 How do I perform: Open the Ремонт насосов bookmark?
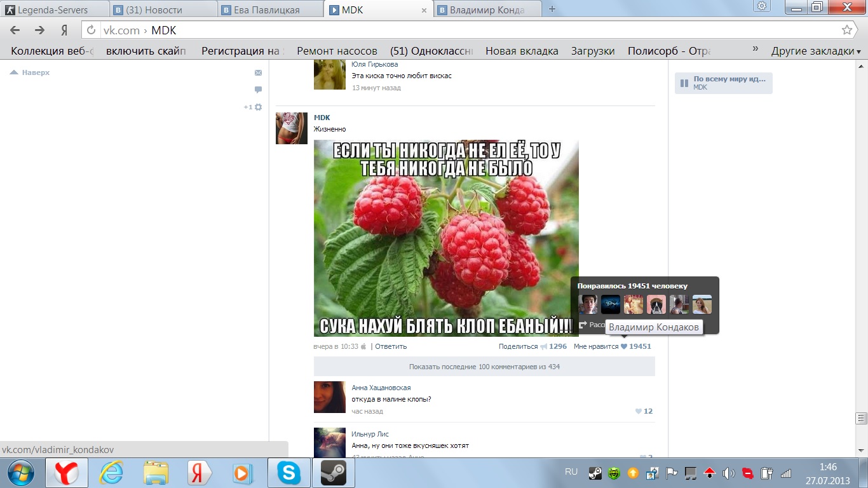pyautogui.click(x=337, y=51)
